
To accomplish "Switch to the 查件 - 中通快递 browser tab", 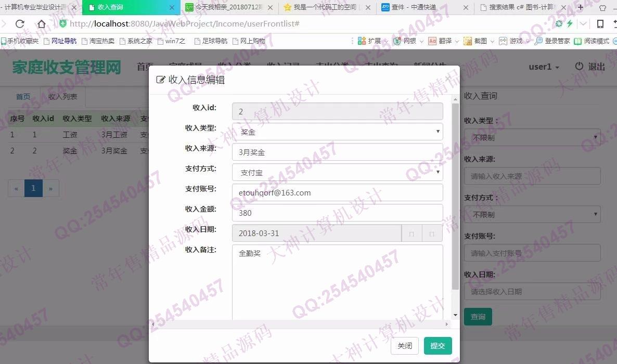I will tap(421, 7).
